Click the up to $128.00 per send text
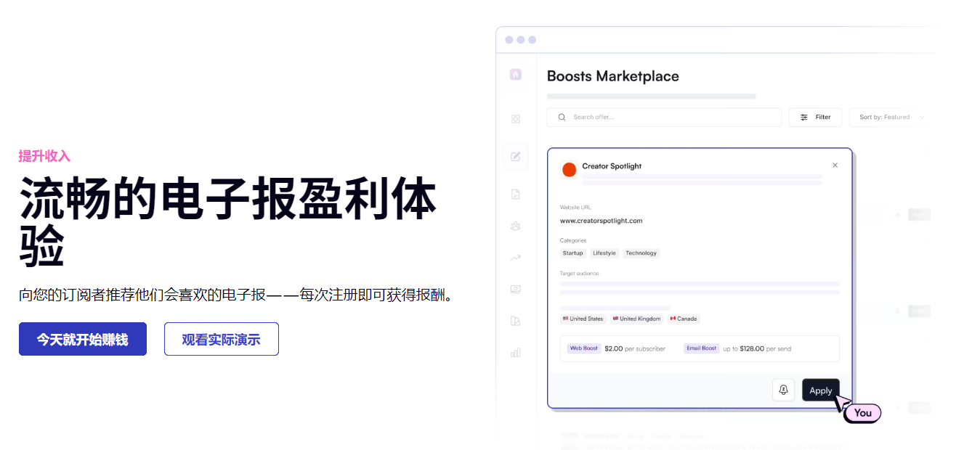Viewport: 980px width, 450px height. coord(757,348)
